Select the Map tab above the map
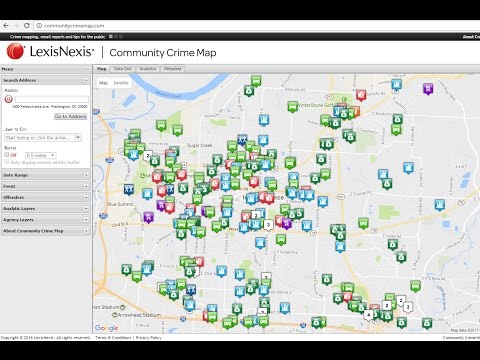Image resolution: width=480 pixels, height=360 pixels. point(101,69)
